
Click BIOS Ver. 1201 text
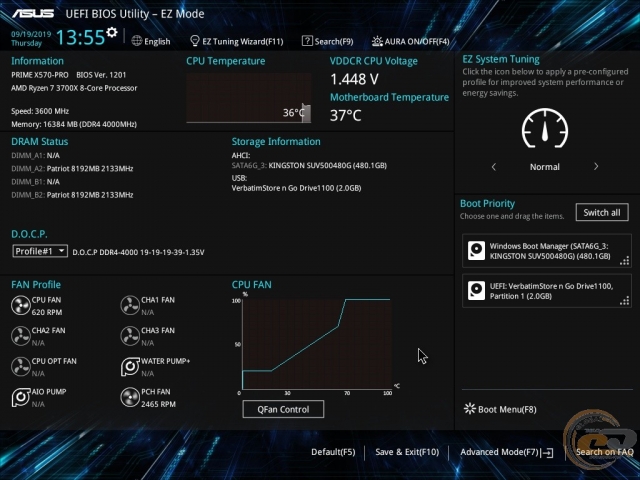click(x=101, y=75)
